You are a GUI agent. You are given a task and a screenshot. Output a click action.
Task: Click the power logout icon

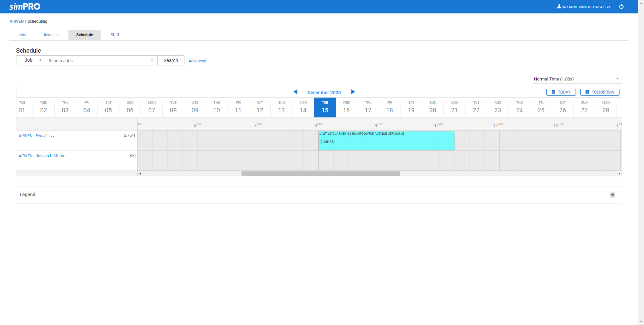point(621,7)
